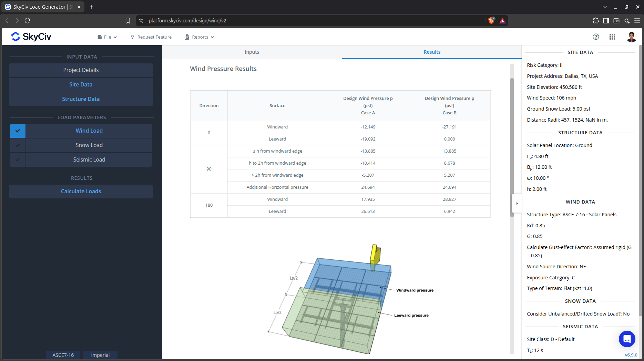The width and height of the screenshot is (644, 361).
Task: Open the chat support bubble
Action: pos(627,339)
